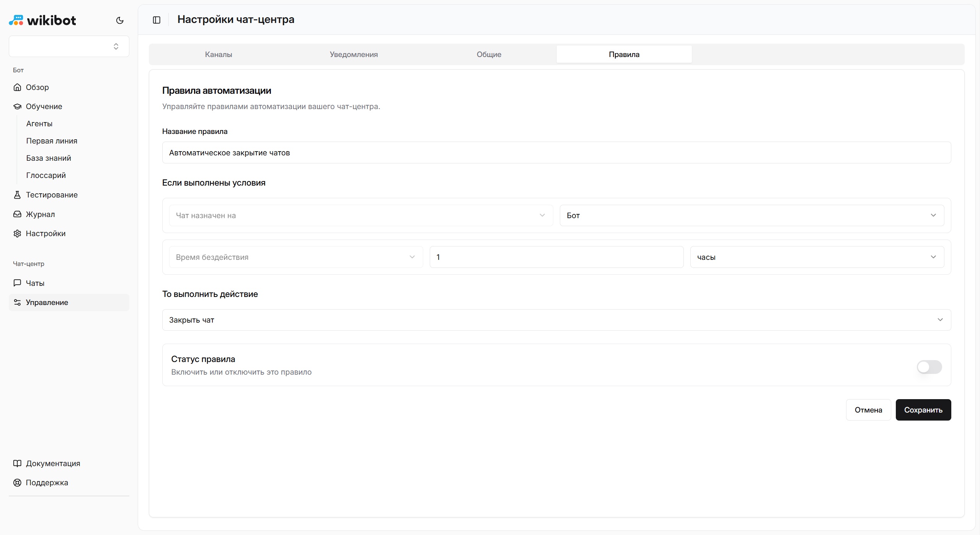
Task: Expand the часы time unit dropdown
Action: tap(817, 257)
